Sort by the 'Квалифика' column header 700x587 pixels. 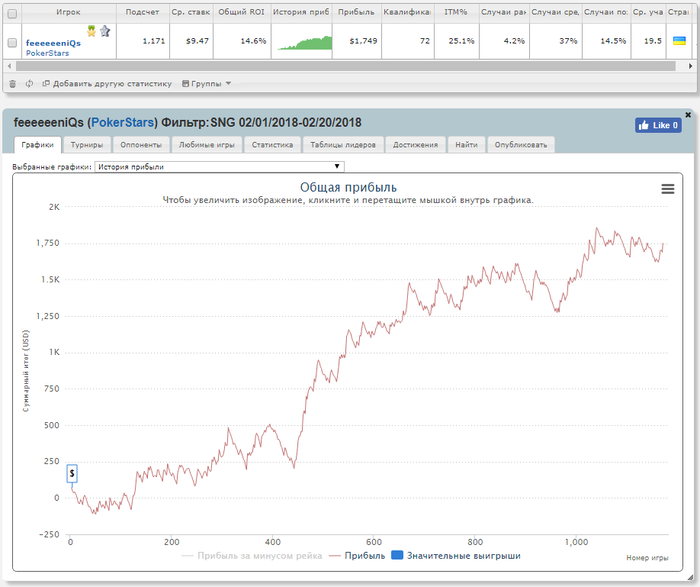(407, 12)
